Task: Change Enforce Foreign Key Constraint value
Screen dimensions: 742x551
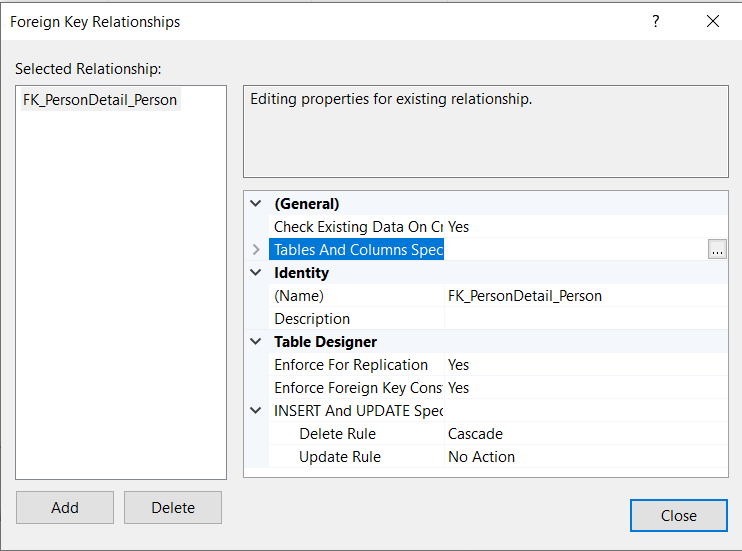Action: (x=585, y=388)
